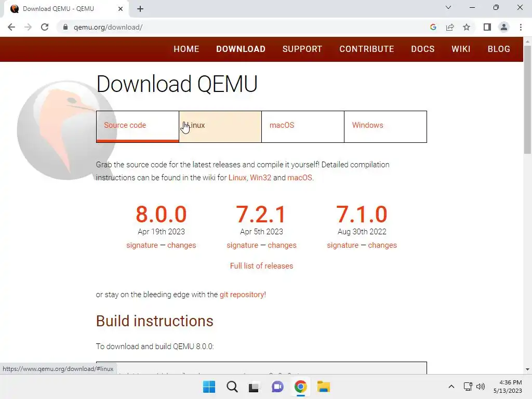Open the WIKI nav item
The image size is (532, 399).
[461, 49]
